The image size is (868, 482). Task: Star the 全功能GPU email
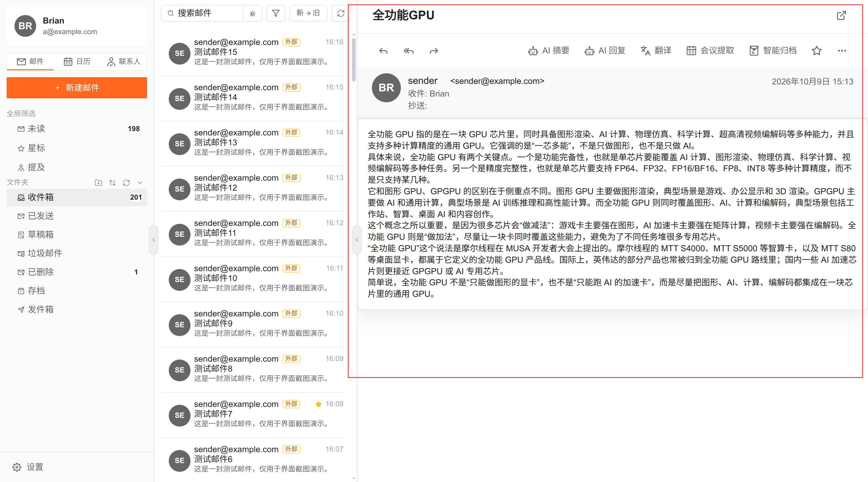click(x=816, y=51)
